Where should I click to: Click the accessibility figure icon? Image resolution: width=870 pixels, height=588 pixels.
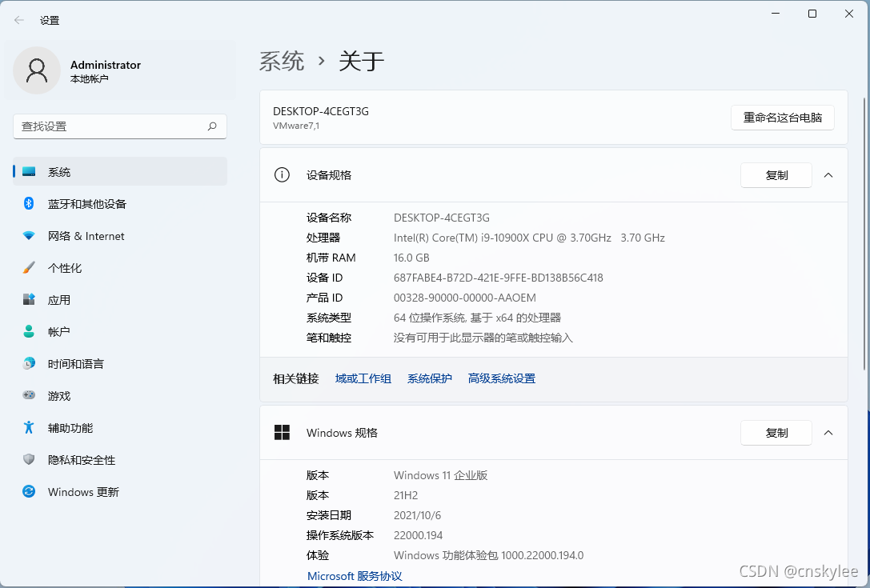29,428
